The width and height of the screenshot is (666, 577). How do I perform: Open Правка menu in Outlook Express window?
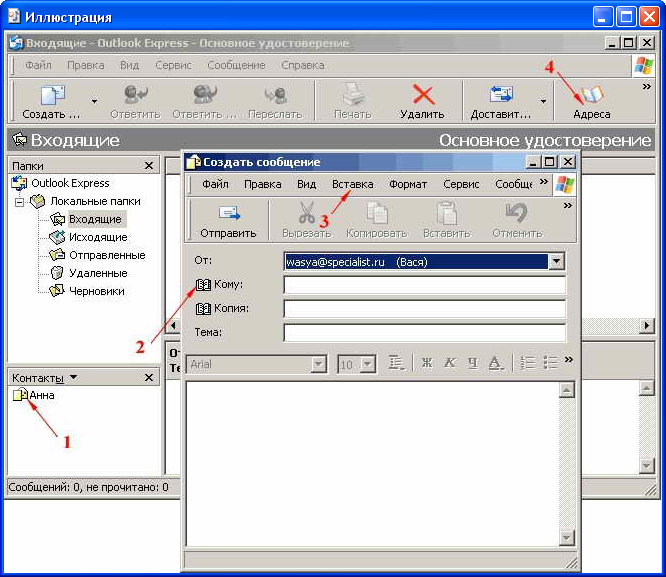86,65
